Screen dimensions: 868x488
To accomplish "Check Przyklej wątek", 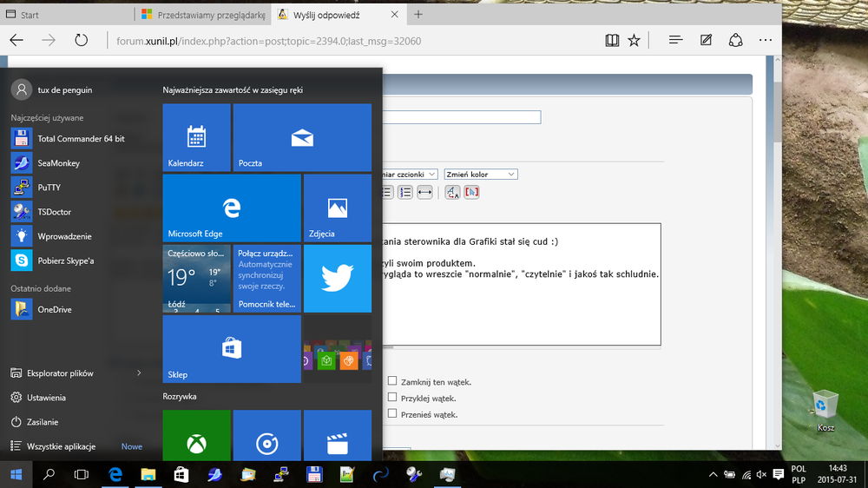I will pos(392,397).
